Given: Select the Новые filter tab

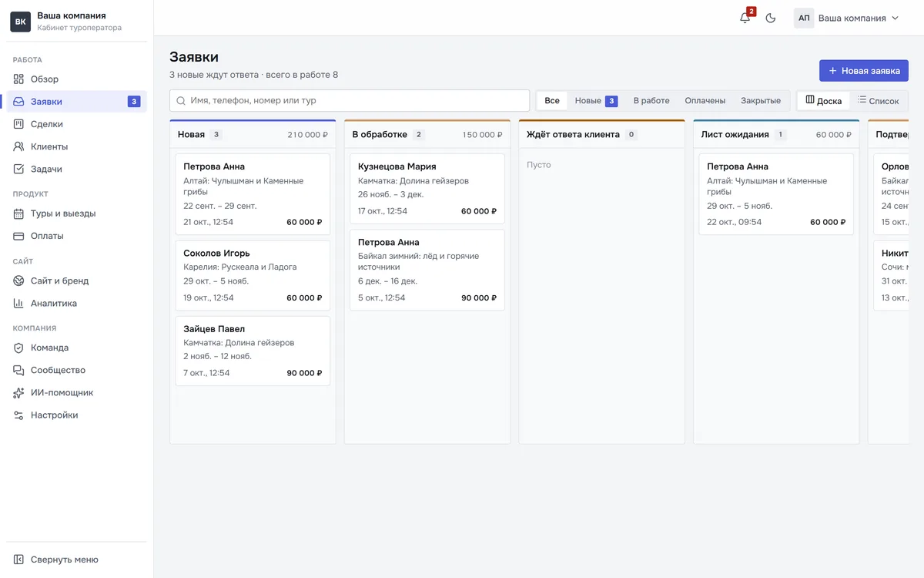Looking at the screenshot, I should pos(596,100).
